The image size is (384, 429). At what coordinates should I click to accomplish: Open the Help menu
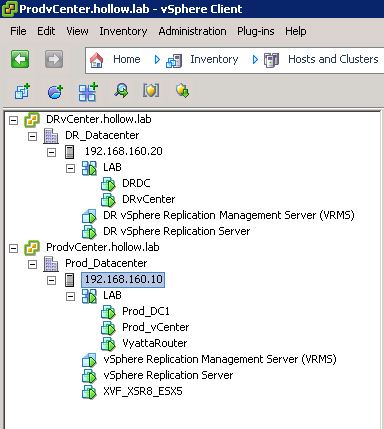[x=296, y=31]
